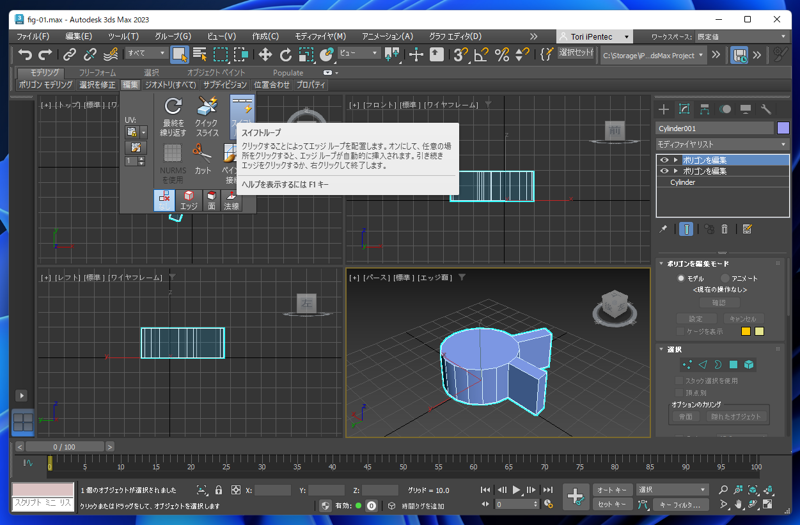Click the セットキー button

(612, 505)
